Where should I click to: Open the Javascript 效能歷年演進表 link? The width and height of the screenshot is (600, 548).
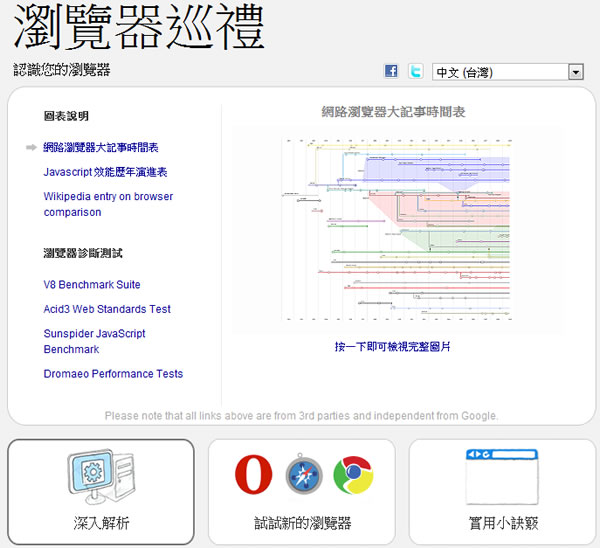105,172
